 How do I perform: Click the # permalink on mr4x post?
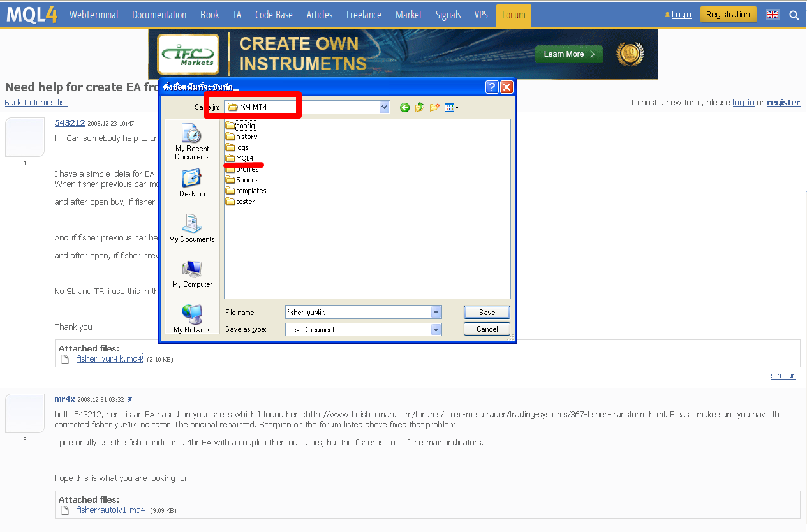[x=130, y=399]
